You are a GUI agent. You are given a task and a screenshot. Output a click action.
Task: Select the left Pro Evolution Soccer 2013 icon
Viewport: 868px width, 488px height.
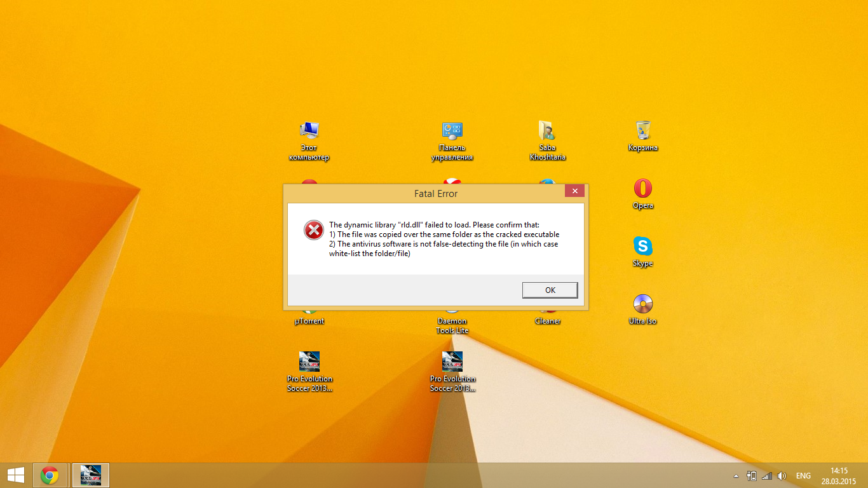309,372
